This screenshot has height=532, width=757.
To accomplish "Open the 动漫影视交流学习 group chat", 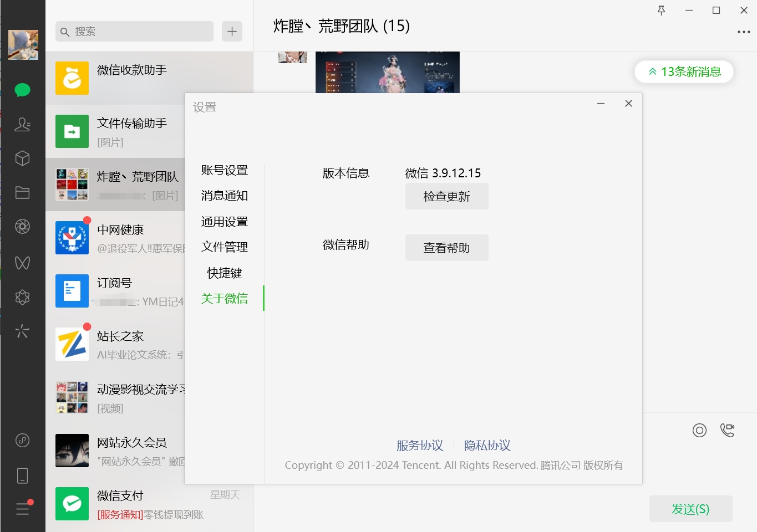I will point(115,397).
